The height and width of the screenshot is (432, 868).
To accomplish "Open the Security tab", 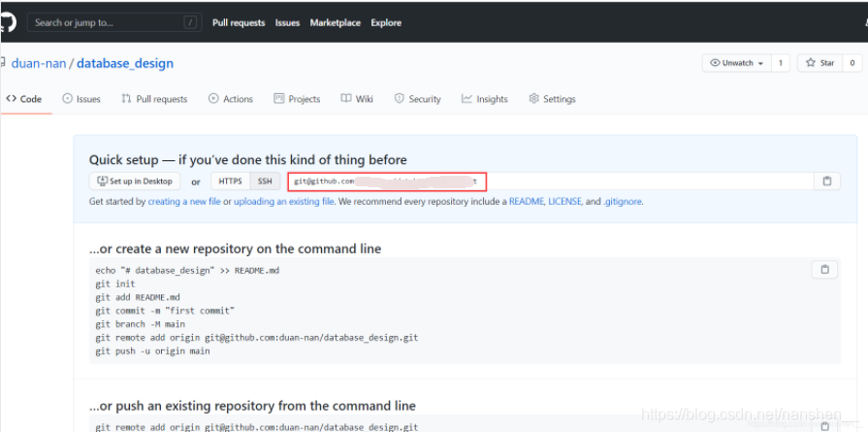I will 417,99.
